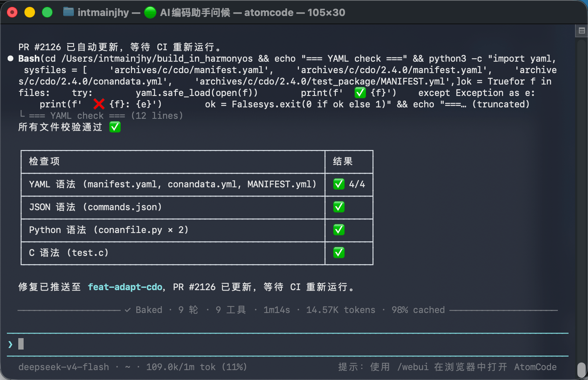The height and width of the screenshot is (380, 588).
Task: Click the green check in C 语法 row
Action: [339, 253]
